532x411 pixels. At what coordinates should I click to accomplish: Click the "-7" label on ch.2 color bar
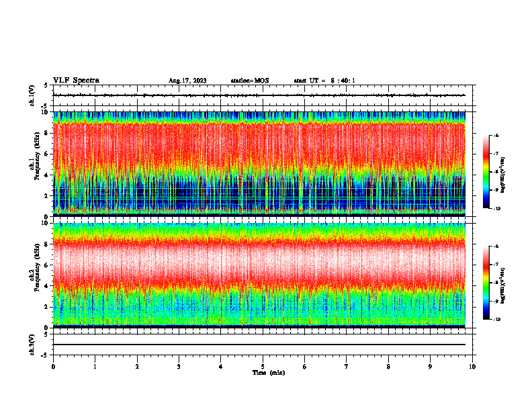(x=496, y=265)
